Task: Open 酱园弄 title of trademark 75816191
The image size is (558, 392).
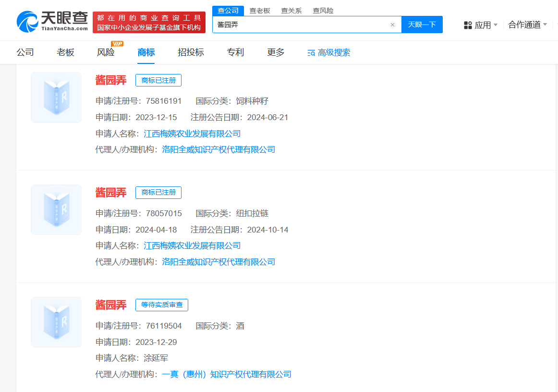Action: pos(111,80)
